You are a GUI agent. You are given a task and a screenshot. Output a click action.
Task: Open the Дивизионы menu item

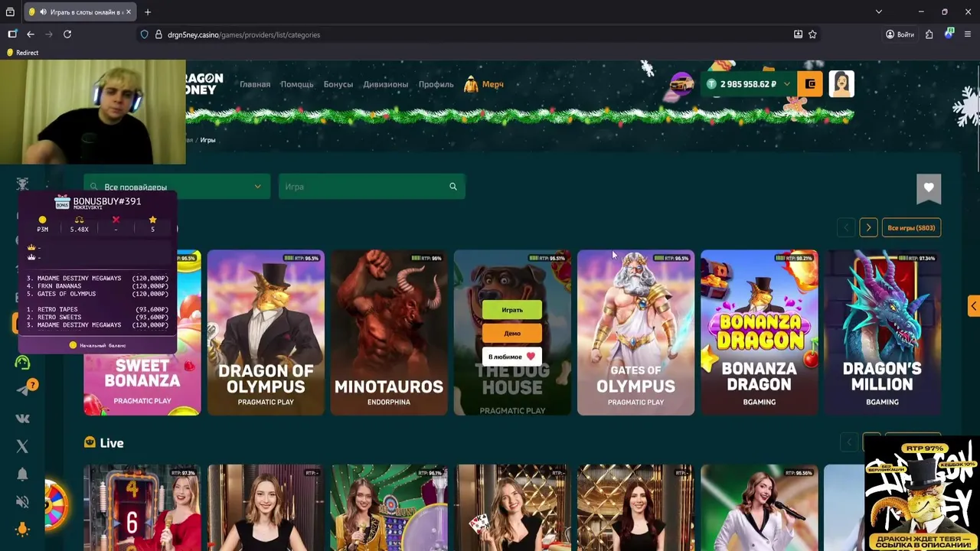[x=386, y=84]
